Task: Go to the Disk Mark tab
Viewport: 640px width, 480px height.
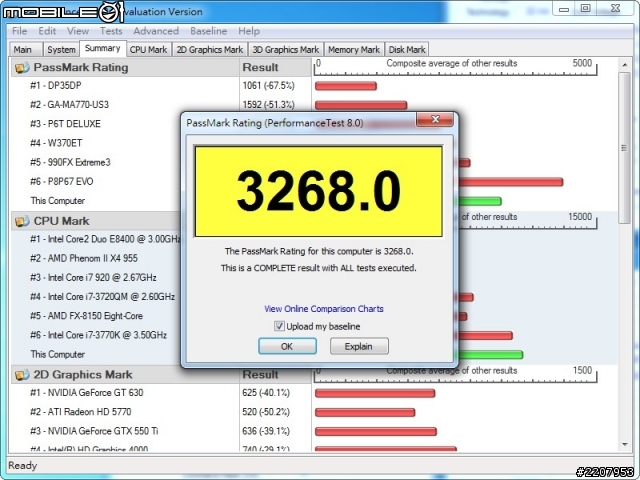Action: (x=407, y=50)
